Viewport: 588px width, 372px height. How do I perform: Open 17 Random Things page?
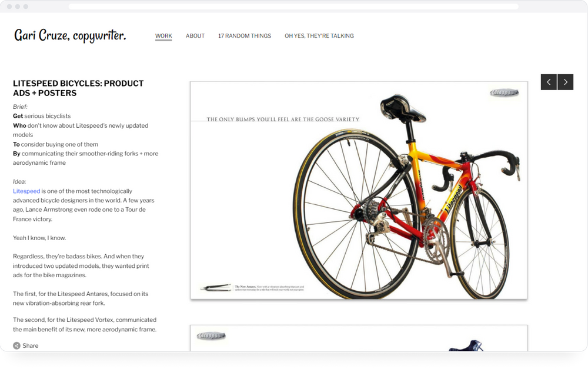[245, 36]
